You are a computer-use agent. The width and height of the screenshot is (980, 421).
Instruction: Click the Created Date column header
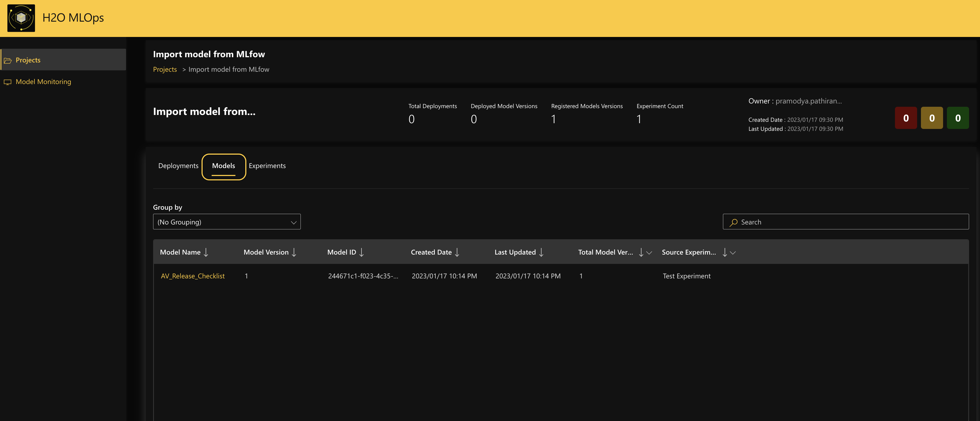(431, 252)
